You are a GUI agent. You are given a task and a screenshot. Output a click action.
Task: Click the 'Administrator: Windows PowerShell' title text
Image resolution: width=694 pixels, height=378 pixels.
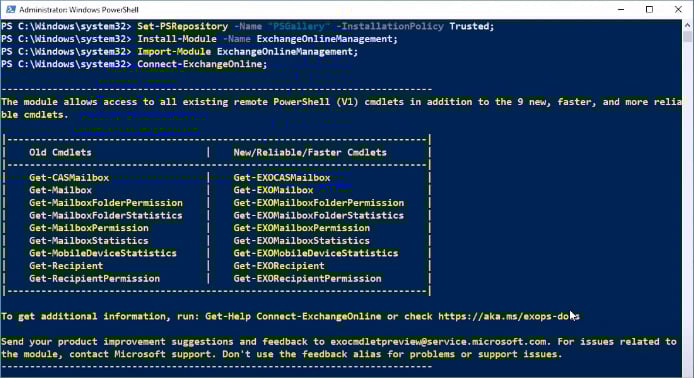coord(79,10)
